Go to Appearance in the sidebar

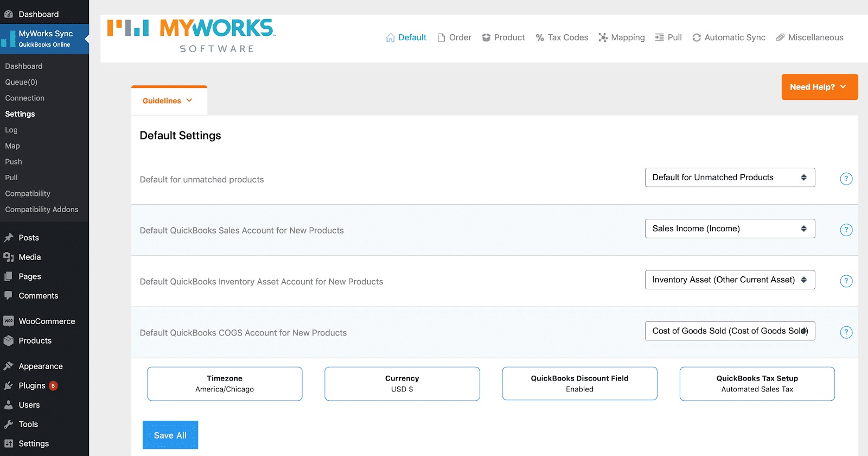coord(41,366)
